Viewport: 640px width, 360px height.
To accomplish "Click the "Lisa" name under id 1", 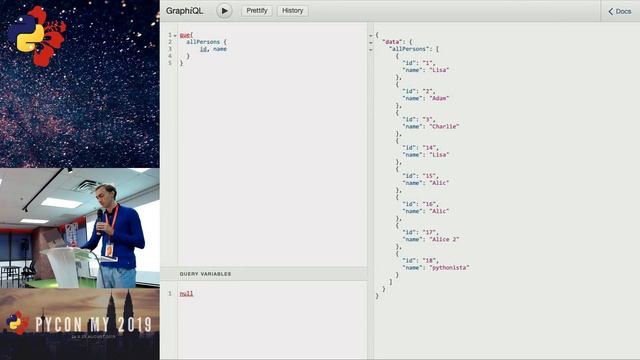I will 439,70.
